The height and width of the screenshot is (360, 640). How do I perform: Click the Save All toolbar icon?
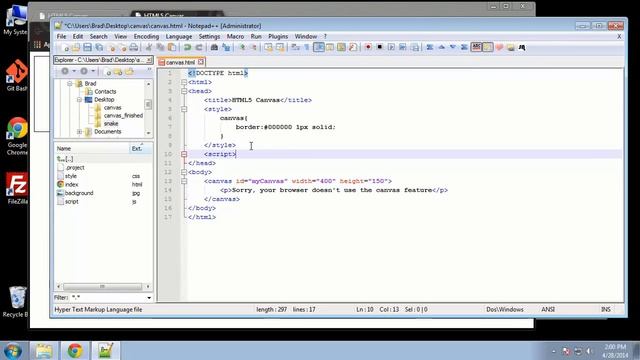99,47
